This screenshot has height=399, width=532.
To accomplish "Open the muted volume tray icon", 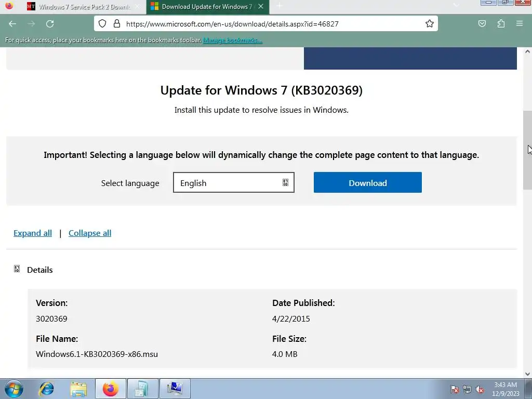I will click(480, 389).
